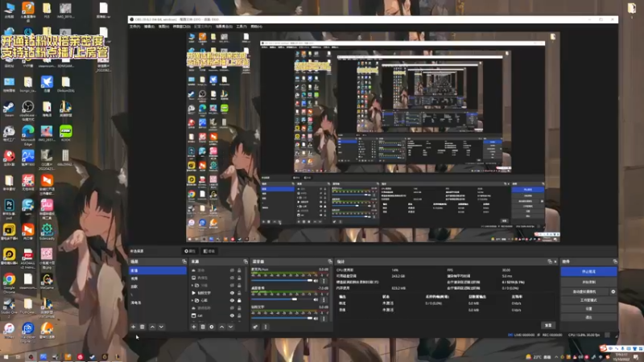Screen dimensions: 644x362
Task: Toggle visibility eye of the 'cat' source
Action: click(232, 315)
